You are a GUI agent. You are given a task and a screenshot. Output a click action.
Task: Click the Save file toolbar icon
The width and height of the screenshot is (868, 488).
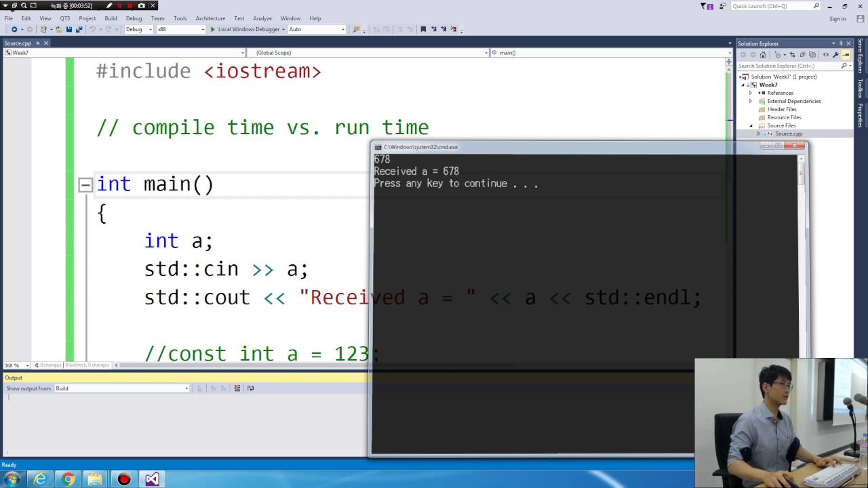[x=69, y=29]
